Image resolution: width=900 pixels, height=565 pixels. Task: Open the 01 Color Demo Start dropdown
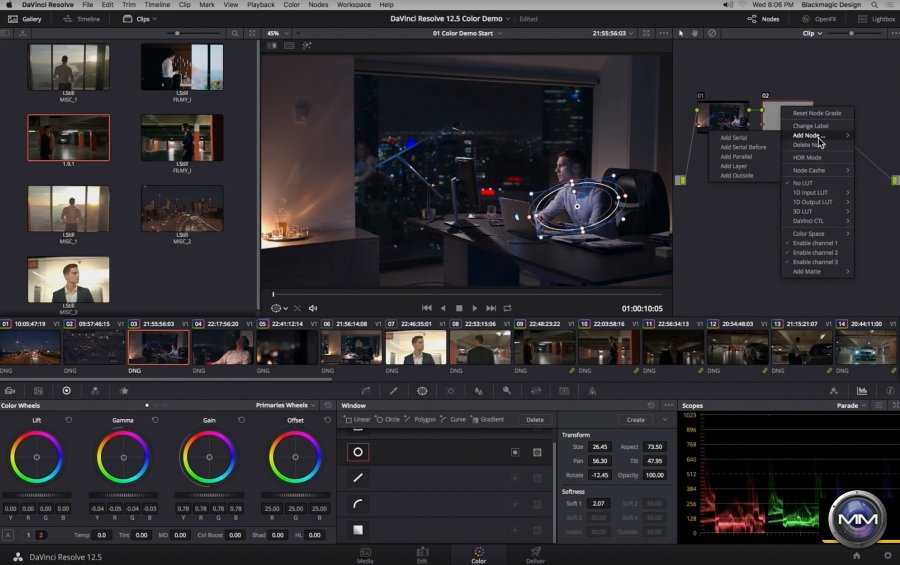467,33
